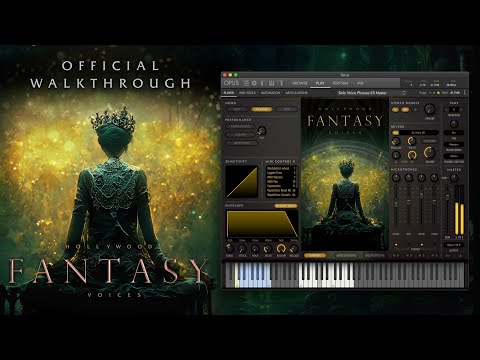Adjust the envelope Sustain knob
The width and height of the screenshot is (480, 360).
click(x=281, y=248)
